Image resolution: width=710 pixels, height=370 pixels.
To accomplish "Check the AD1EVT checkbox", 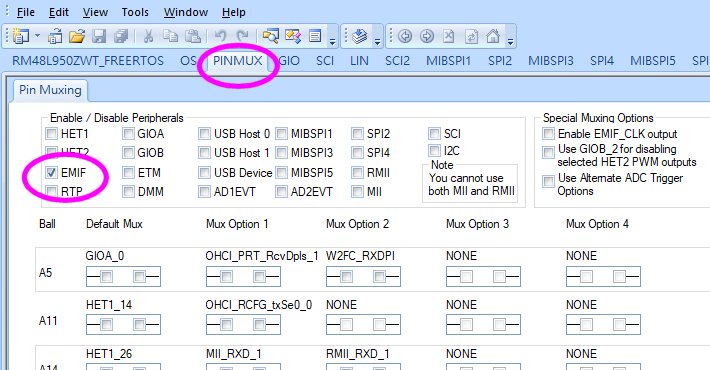I will [x=205, y=192].
